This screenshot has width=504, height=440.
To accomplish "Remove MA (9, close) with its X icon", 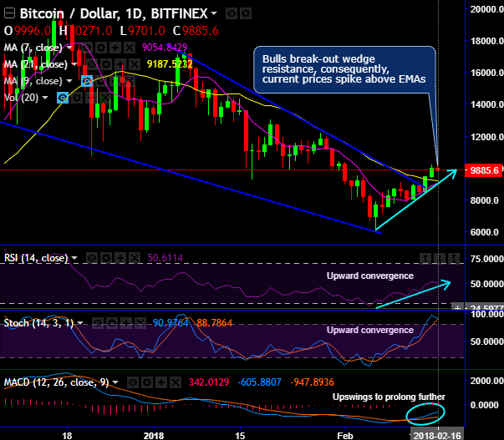I will pos(130,81).
